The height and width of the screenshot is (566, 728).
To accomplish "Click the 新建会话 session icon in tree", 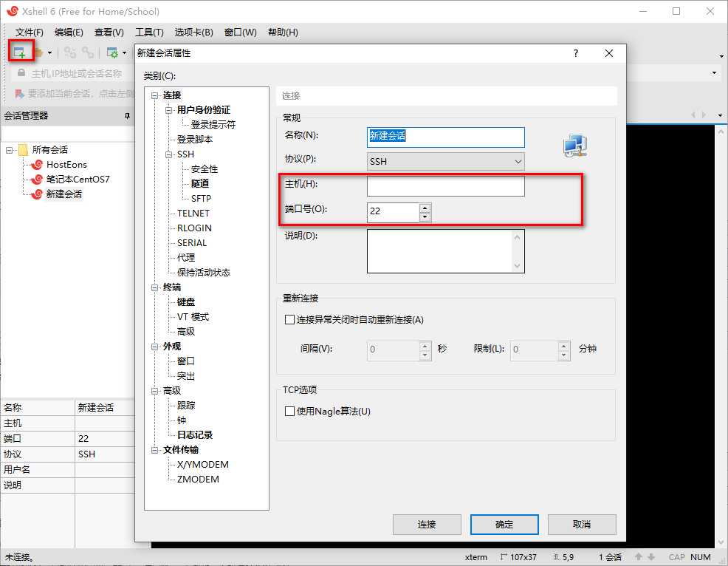I will 37,194.
